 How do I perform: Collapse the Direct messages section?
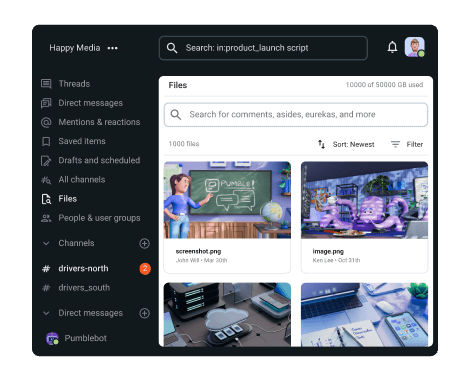[x=46, y=313]
